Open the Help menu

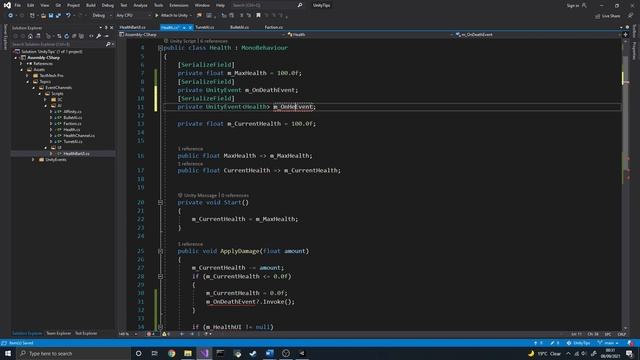pos(220,5)
